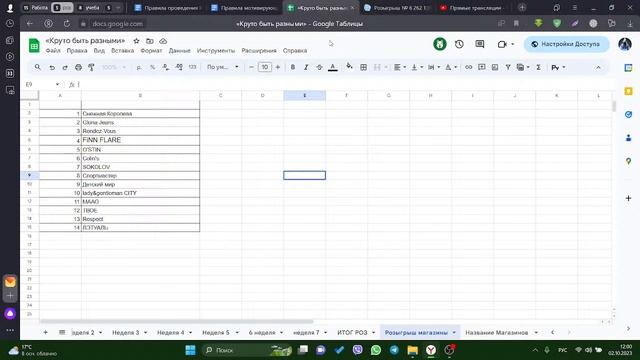Insert a link

tap(469, 67)
